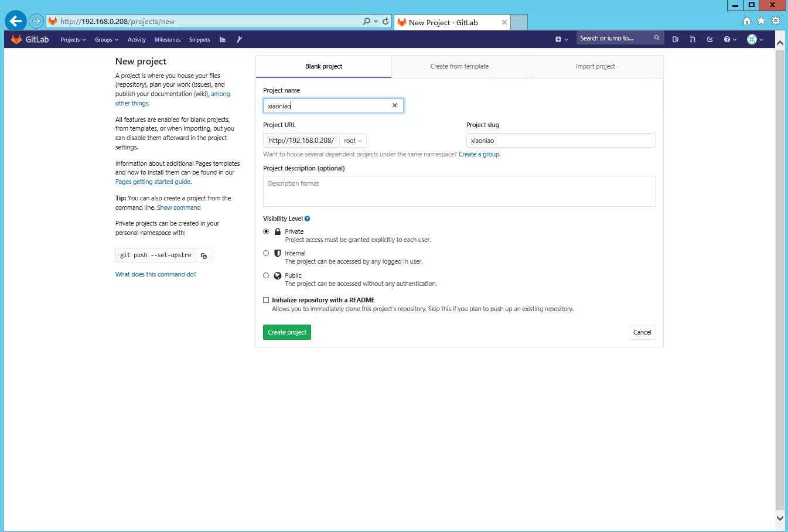Open Milestones in the navbar

click(168, 39)
